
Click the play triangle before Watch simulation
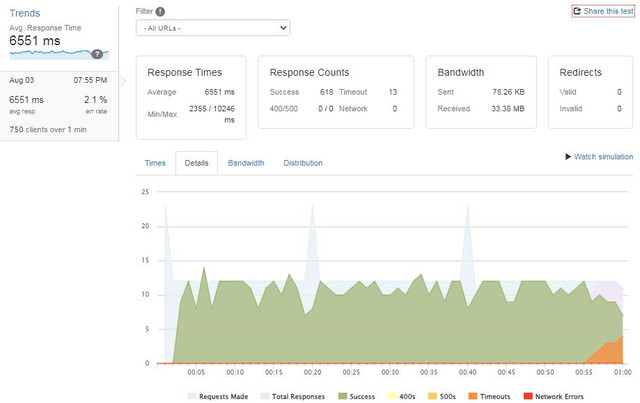pyautogui.click(x=568, y=156)
